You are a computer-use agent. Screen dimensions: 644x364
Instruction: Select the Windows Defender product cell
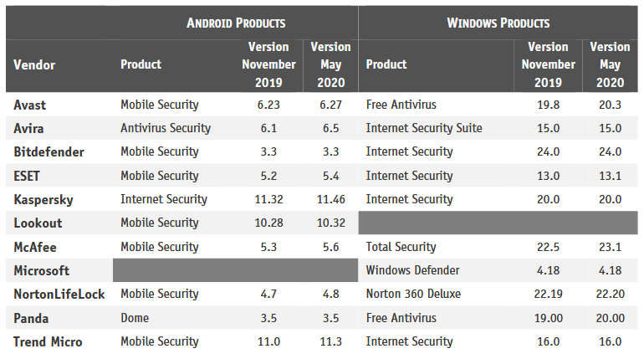[x=413, y=271]
